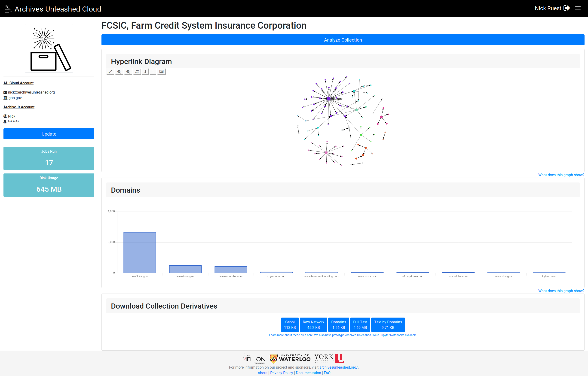Open the hamburger menu in the header
Viewport: 588px width, 376px height.
(x=578, y=8)
